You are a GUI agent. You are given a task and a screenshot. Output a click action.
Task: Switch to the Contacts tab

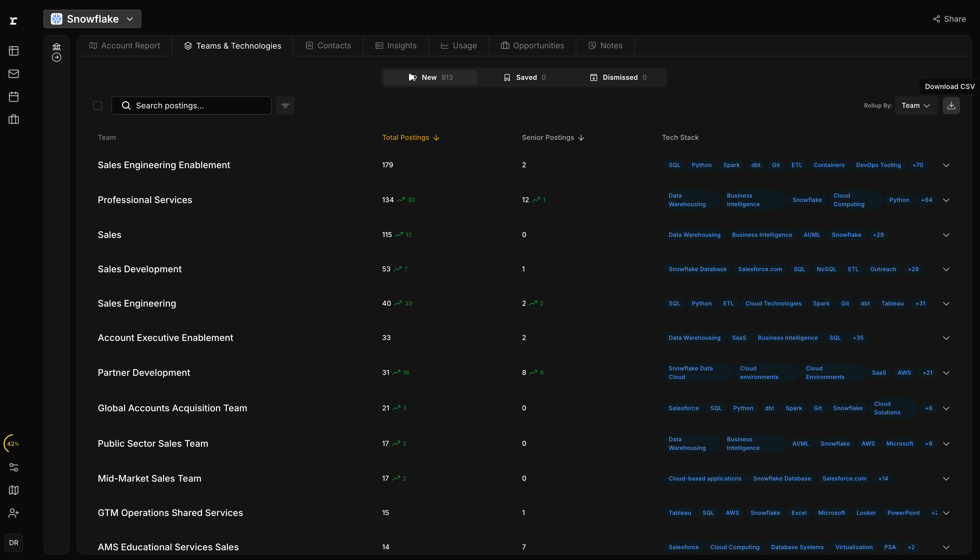(x=328, y=45)
